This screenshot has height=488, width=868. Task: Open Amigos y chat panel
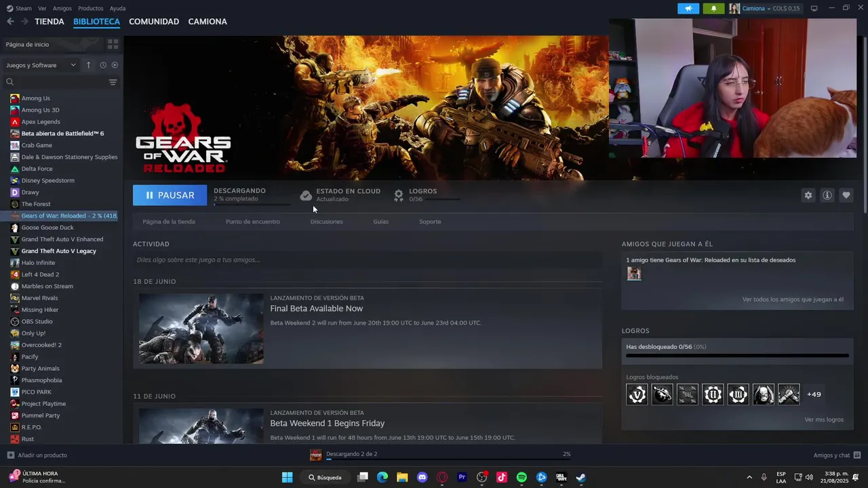(837, 455)
